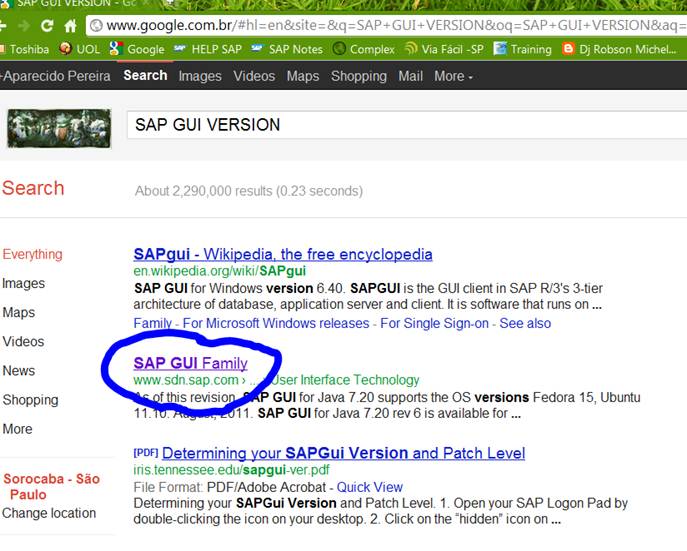Open Determining your SAPGui Version PDF result

344,453
